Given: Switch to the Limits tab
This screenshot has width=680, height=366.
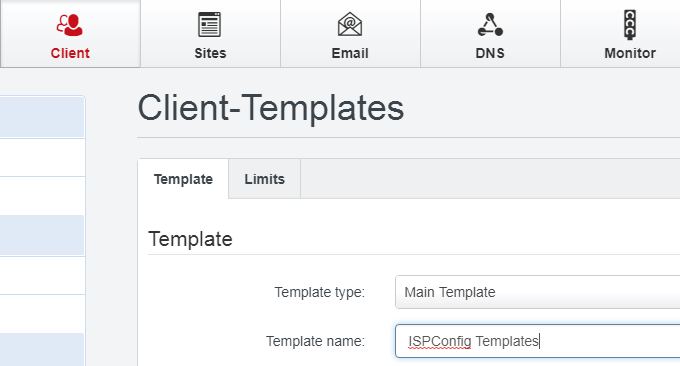Looking at the screenshot, I should pos(265,179).
